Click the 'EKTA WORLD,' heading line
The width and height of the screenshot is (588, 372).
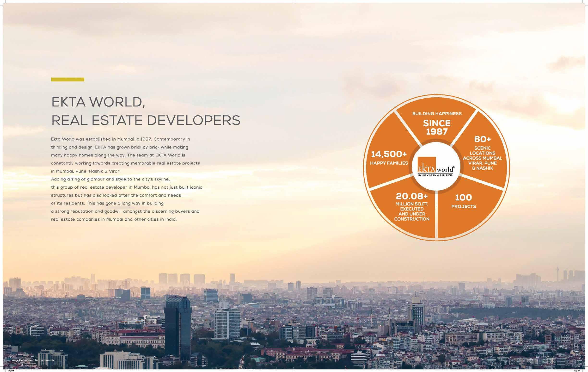tap(98, 102)
